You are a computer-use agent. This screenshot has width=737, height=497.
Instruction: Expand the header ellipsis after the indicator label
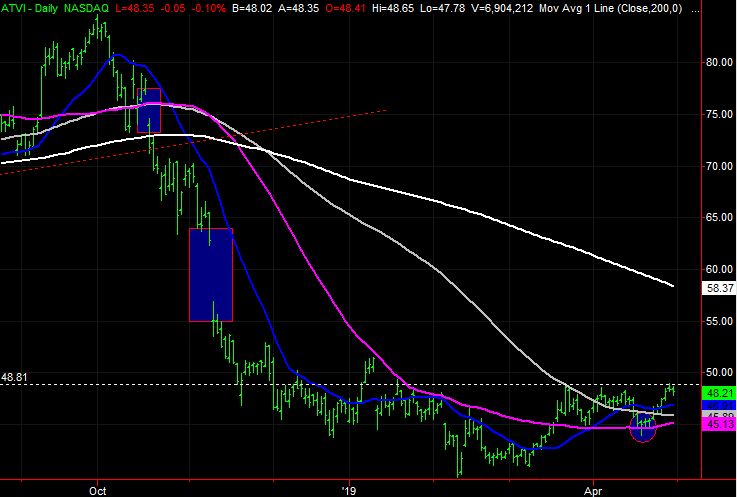click(x=696, y=10)
